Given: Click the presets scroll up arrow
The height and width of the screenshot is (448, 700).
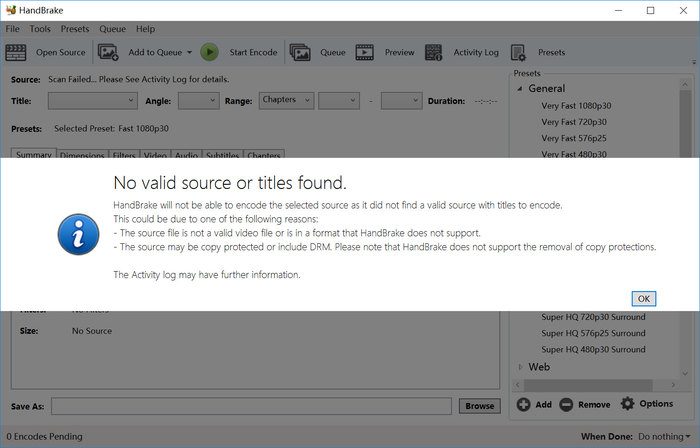Looking at the screenshot, I should coord(685,83).
